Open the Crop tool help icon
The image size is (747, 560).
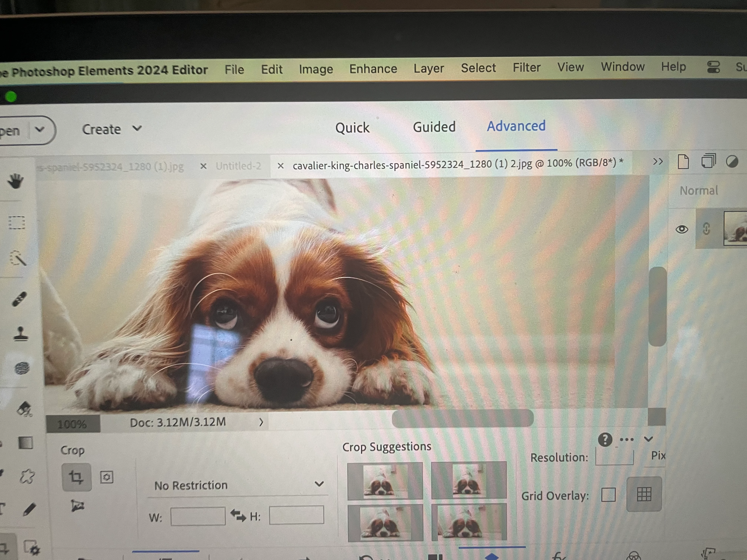(605, 439)
